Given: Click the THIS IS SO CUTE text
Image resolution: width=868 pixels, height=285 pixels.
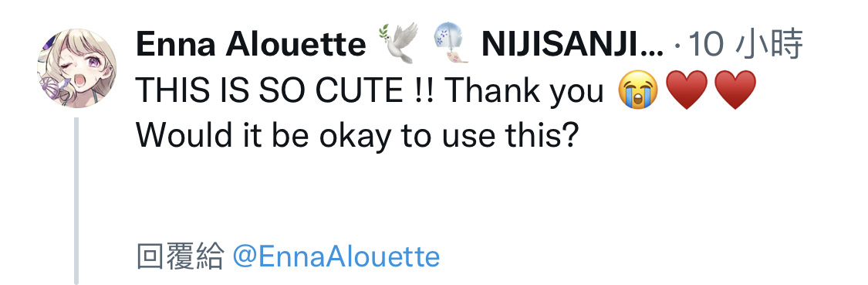Looking at the screenshot, I should coord(269,90).
